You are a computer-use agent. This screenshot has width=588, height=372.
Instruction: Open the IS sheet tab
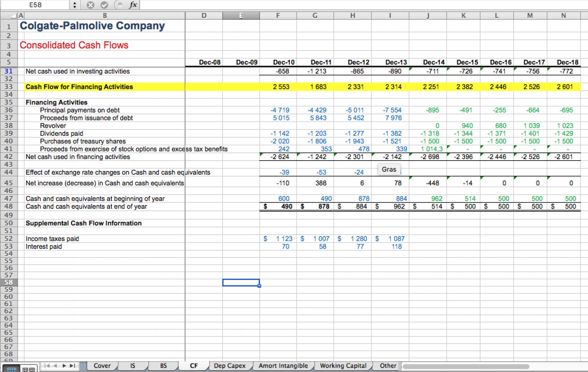133,366
